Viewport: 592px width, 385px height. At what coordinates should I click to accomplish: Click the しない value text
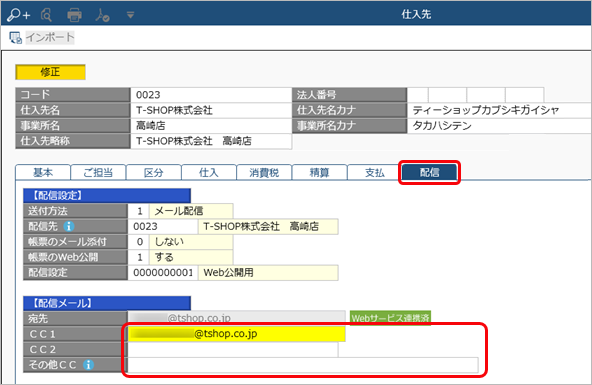pyautogui.click(x=169, y=242)
